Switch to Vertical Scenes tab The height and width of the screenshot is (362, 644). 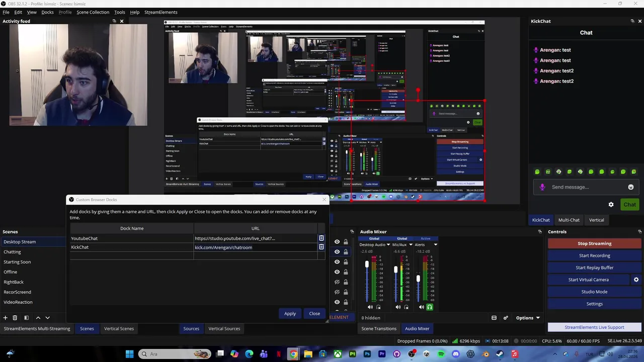tap(119, 328)
